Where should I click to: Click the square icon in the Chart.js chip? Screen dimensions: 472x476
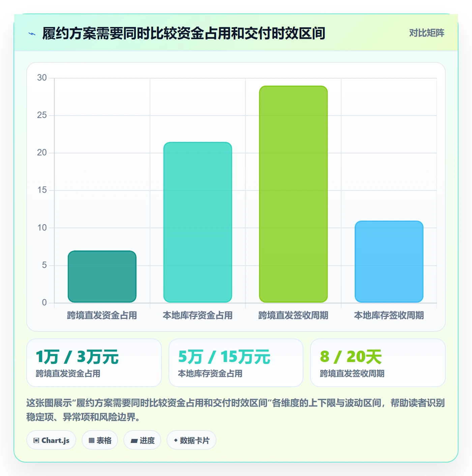36,441
